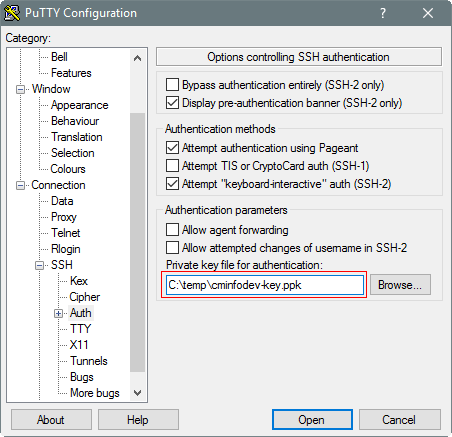Click the PuTTY icon in title bar
Image resolution: width=452 pixels, height=437 pixels.
(12, 13)
